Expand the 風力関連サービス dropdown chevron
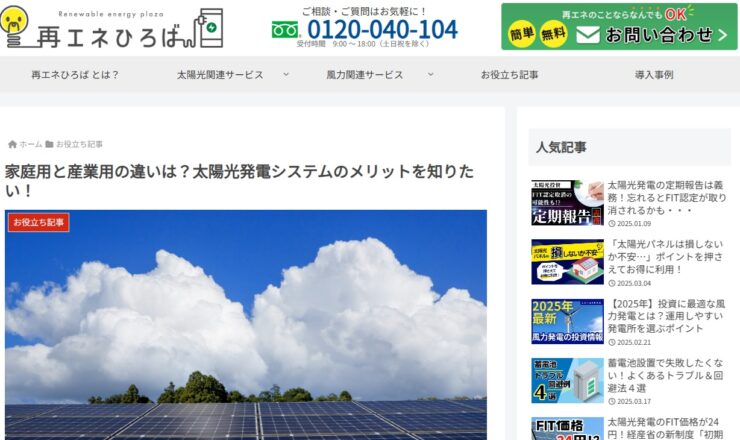 point(430,75)
